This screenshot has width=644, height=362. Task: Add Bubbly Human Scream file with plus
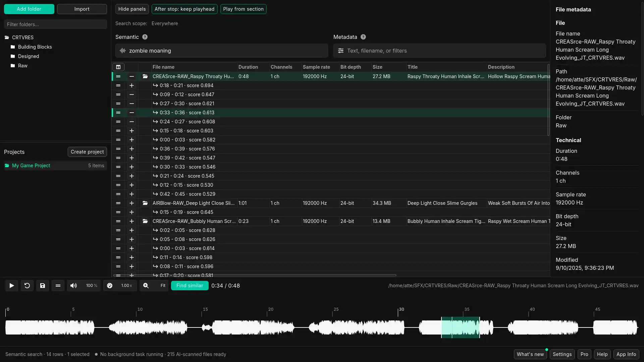tap(132, 221)
